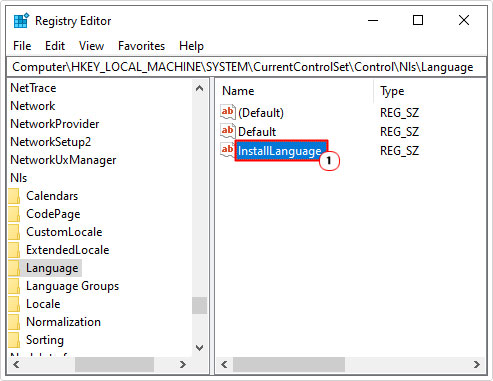The image size is (493, 381).
Task: Click REG_SZ type of InstallLanguage row
Action: (399, 151)
